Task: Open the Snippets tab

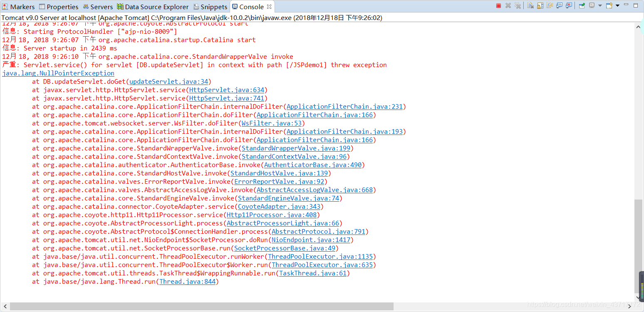Action: pos(210,7)
